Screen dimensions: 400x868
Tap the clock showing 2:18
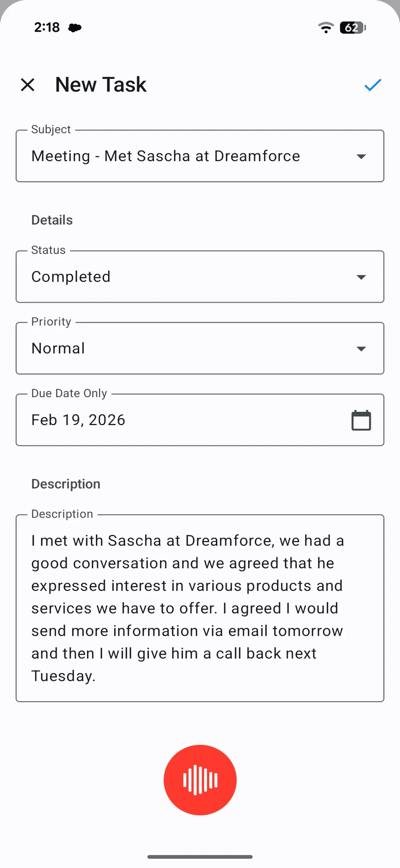point(47,28)
